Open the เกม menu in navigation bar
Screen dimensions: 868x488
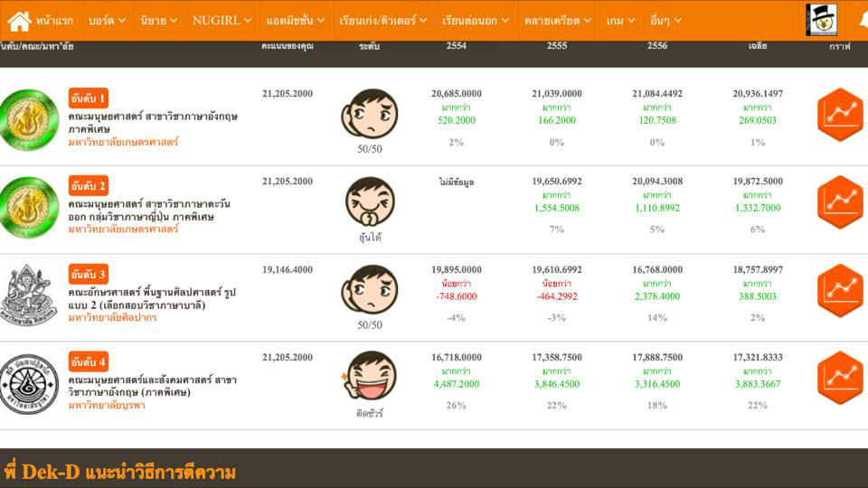tap(620, 20)
